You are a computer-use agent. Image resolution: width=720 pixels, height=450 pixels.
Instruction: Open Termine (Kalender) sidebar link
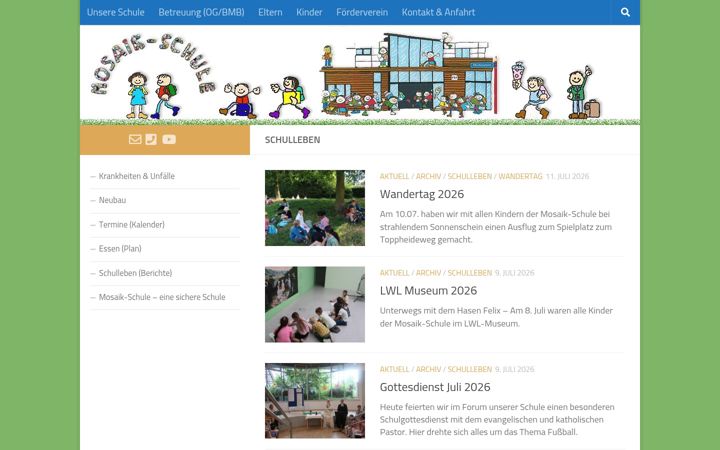(x=132, y=225)
